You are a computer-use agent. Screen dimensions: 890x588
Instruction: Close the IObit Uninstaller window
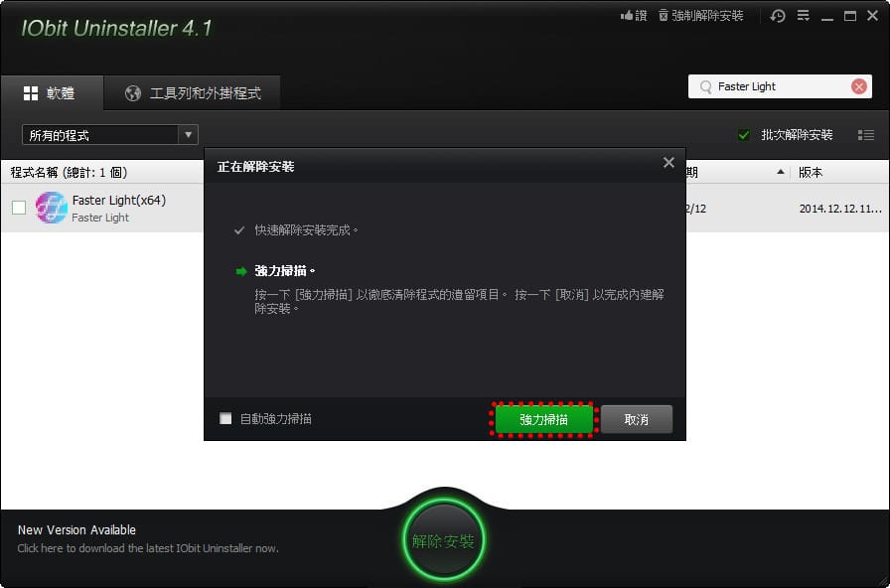click(872, 16)
